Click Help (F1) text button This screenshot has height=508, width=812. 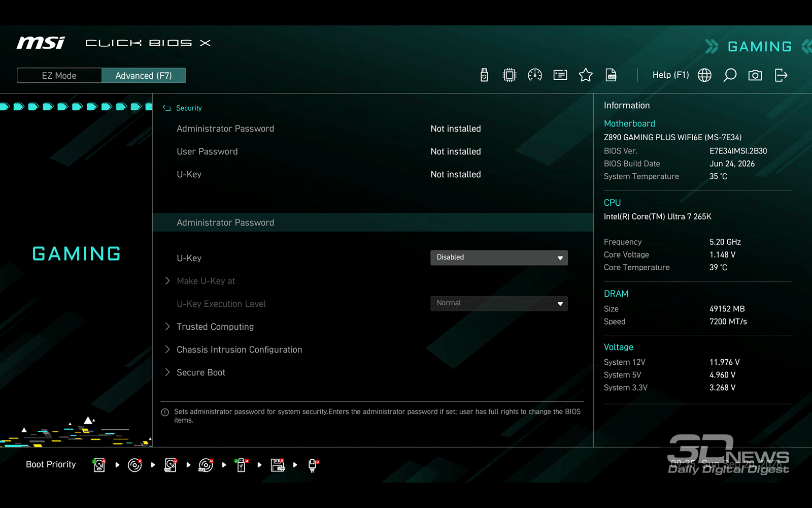pos(670,75)
